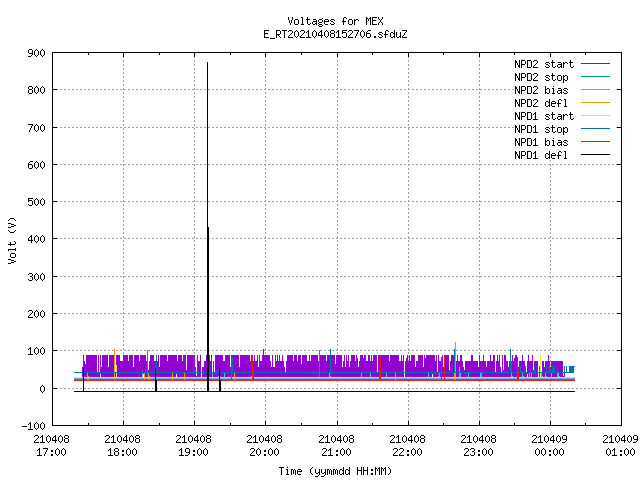Click the 'NPD2 defl' legend label
The height and width of the screenshot is (480, 640).
[541, 103]
